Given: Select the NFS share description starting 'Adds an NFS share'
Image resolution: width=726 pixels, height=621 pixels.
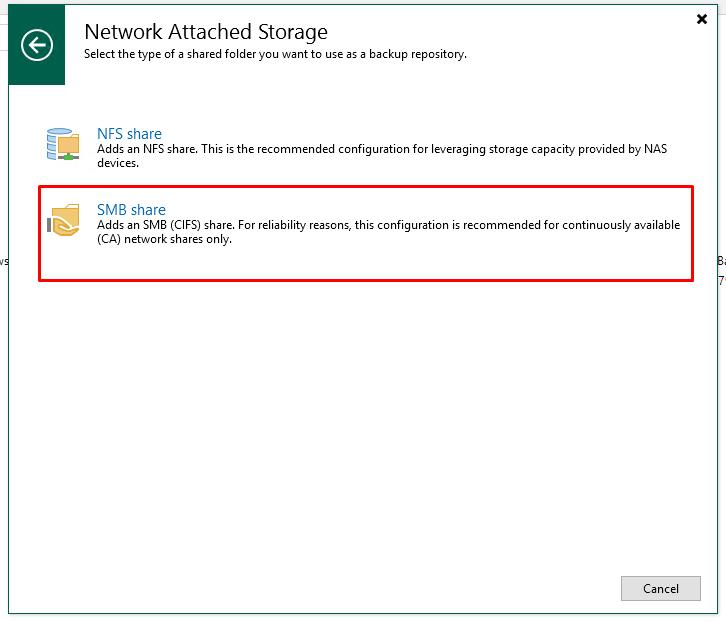Looking at the screenshot, I should pos(382,156).
